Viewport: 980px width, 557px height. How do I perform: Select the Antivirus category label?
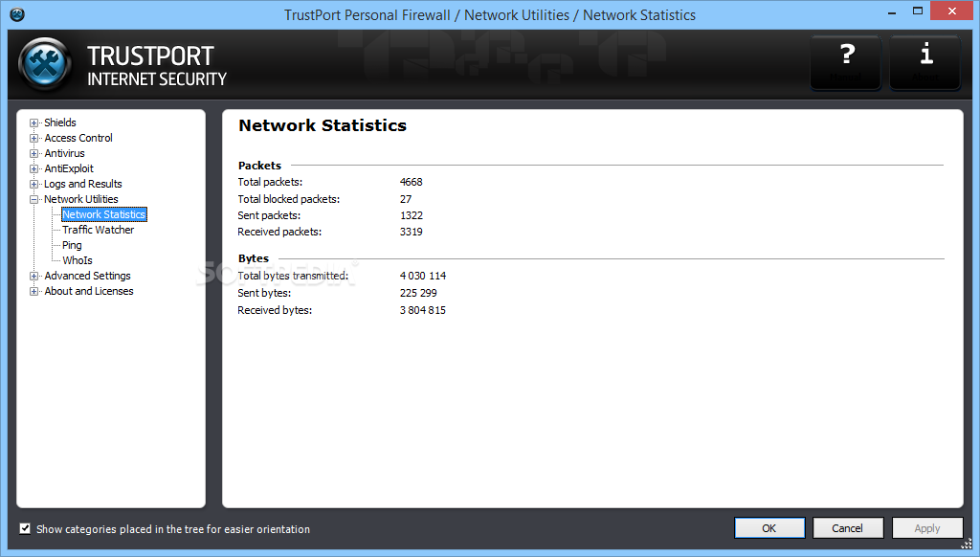tap(64, 153)
